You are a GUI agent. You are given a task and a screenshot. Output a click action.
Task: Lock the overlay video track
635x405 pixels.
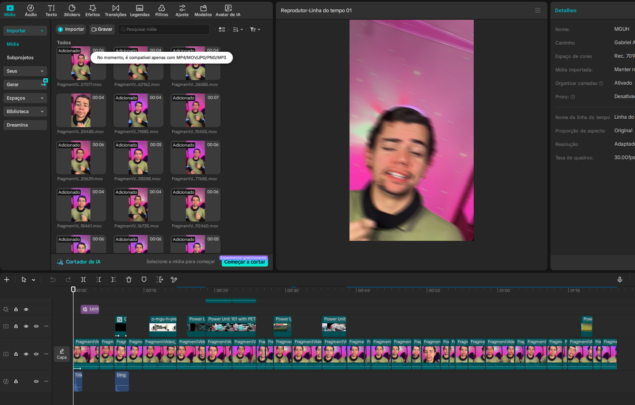[x=16, y=326]
